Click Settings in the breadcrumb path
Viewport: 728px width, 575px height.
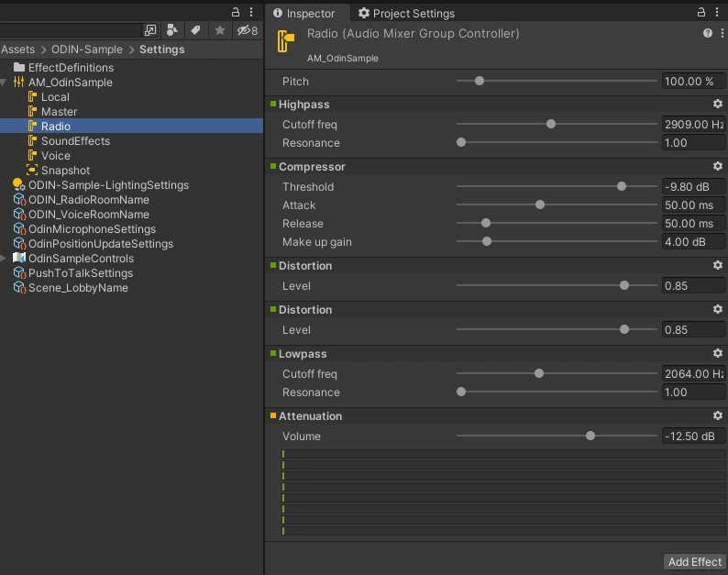pos(162,50)
